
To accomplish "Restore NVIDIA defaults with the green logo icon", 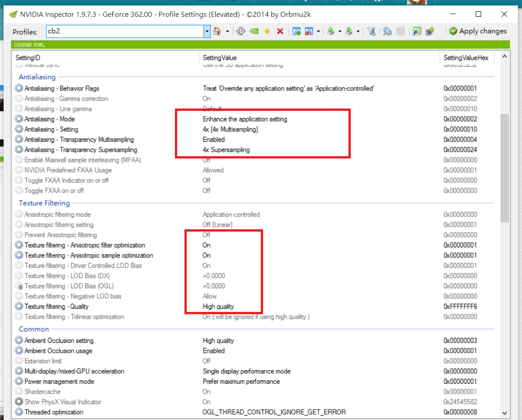I will (254, 31).
